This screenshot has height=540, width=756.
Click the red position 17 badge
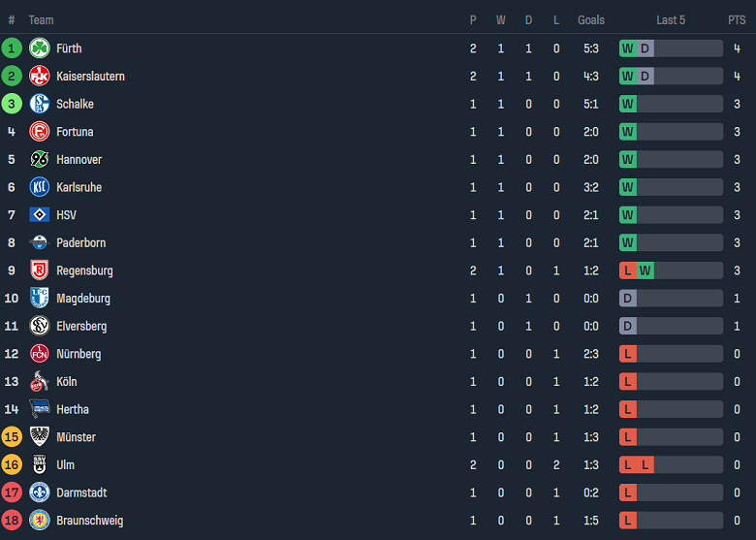tap(12, 492)
